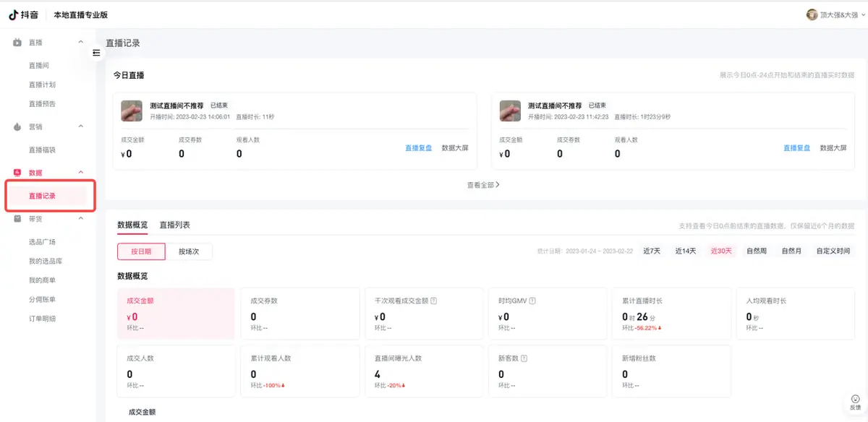Collapse the 带货 sidebar group chevron
The height and width of the screenshot is (422, 868).
(x=81, y=218)
